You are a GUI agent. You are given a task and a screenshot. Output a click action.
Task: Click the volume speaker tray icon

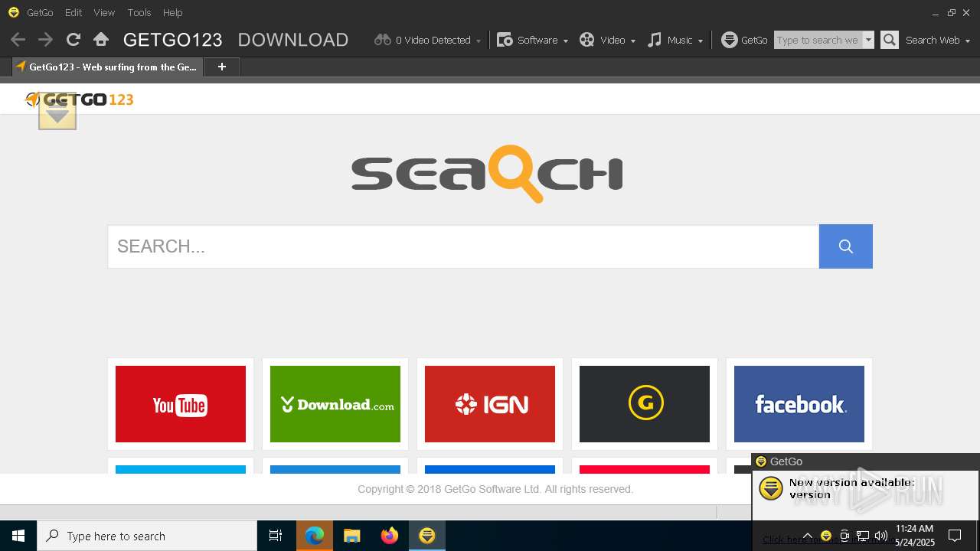[881, 536]
